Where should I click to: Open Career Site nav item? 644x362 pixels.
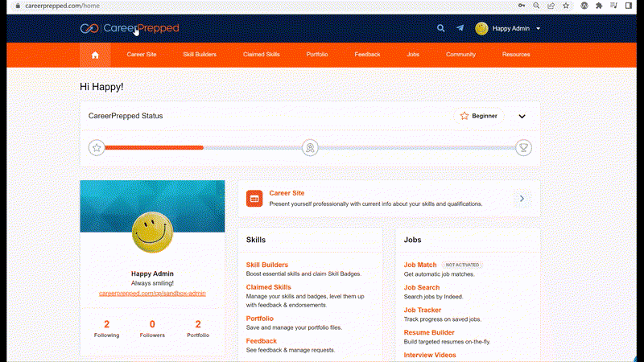[142, 54]
